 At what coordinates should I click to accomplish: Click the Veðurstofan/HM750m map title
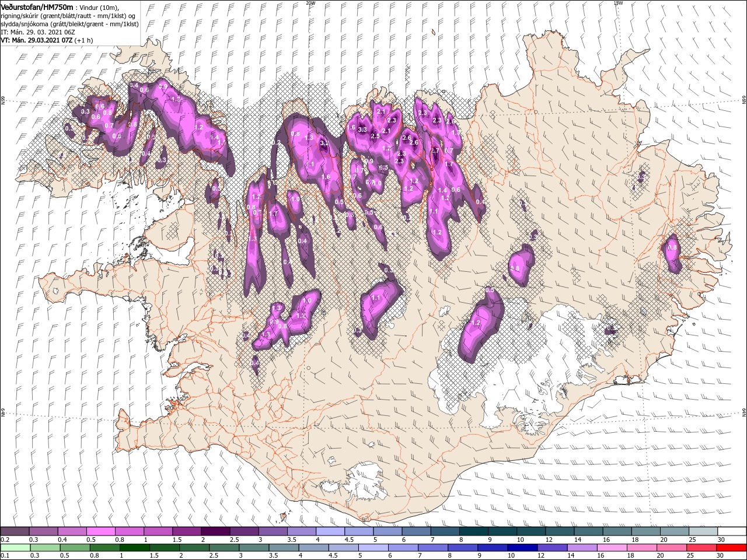(37, 6)
